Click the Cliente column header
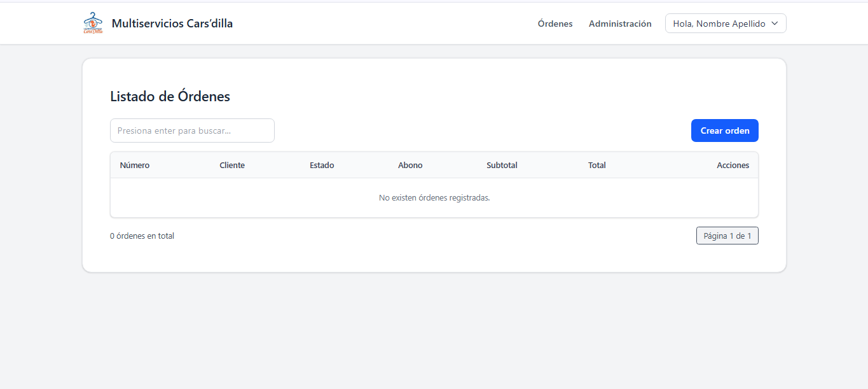Viewport: 868px width, 389px height. 232,165
